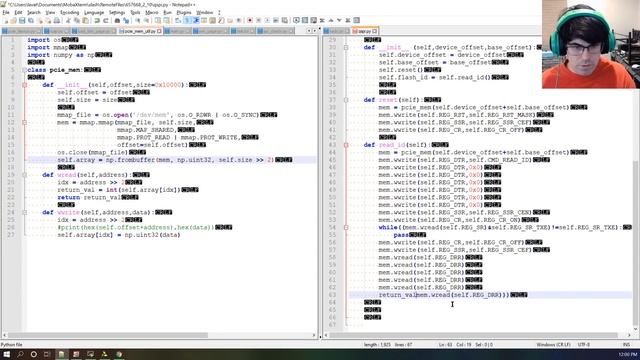This screenshot has width=640, height=360.
Task: Close the spi.py tab
Action: (x=375, y=31)
